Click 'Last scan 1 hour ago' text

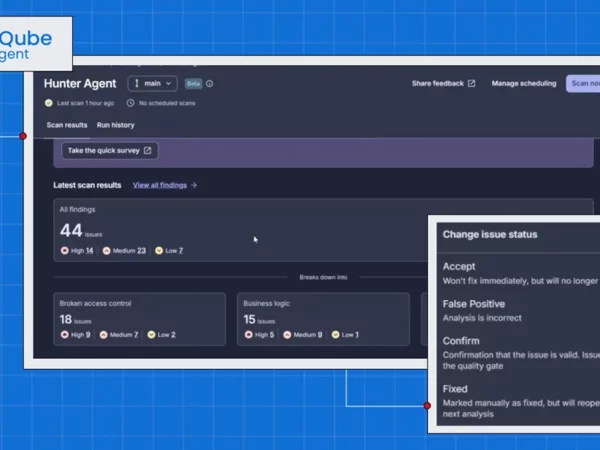pos(85,103)
